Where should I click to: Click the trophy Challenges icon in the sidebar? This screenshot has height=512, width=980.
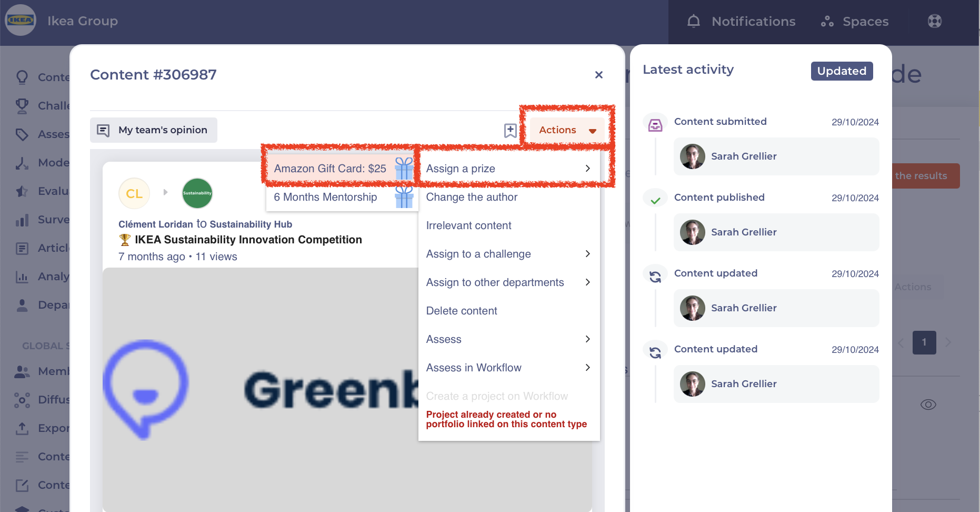22,106
